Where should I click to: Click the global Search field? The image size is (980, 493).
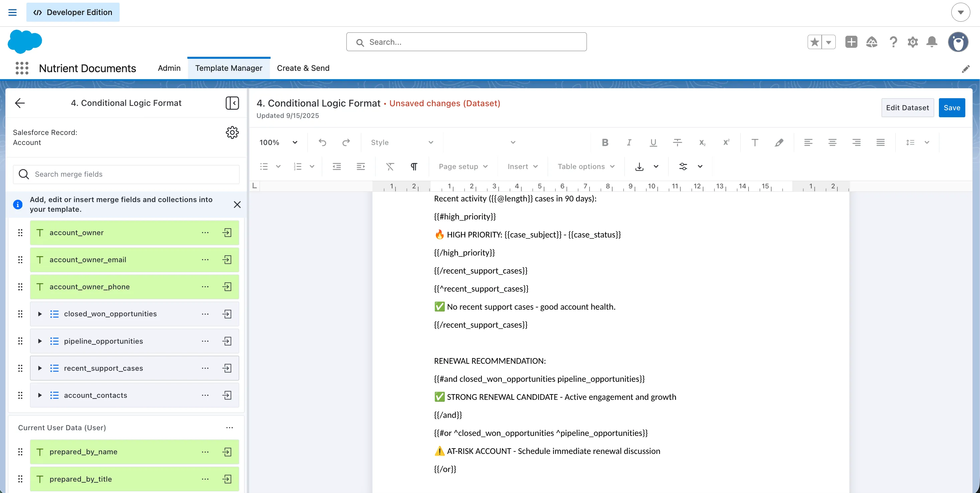pyautogui.click(x=466, y=42)
